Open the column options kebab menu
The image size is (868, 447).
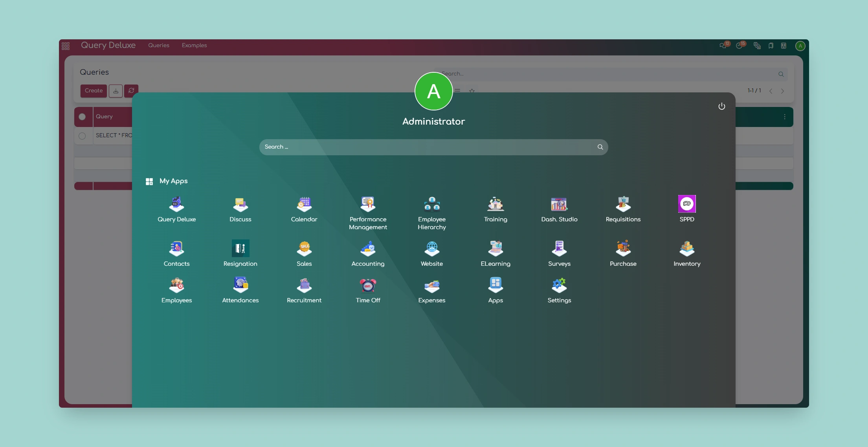click(784, 117)
